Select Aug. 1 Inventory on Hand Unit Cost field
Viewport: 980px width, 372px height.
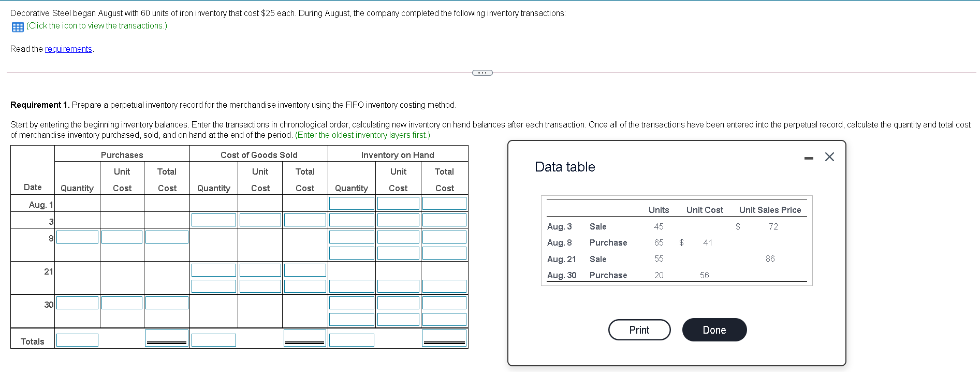pos(398,203)
